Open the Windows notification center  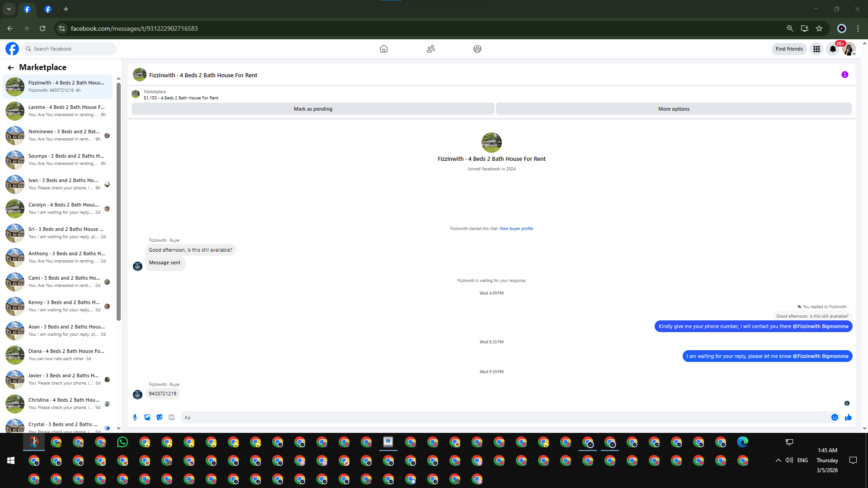853,460
